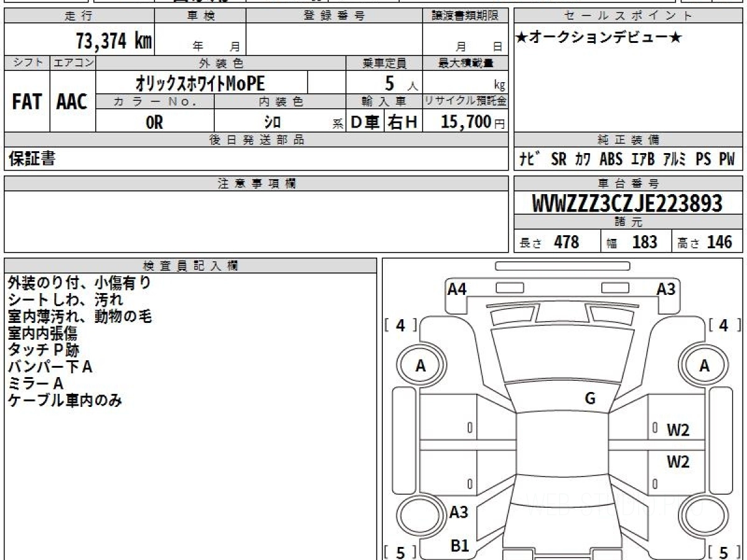Click the G mark on windshield
The width and height of the screenshot is (747, 560).
(x=590, y=399)
